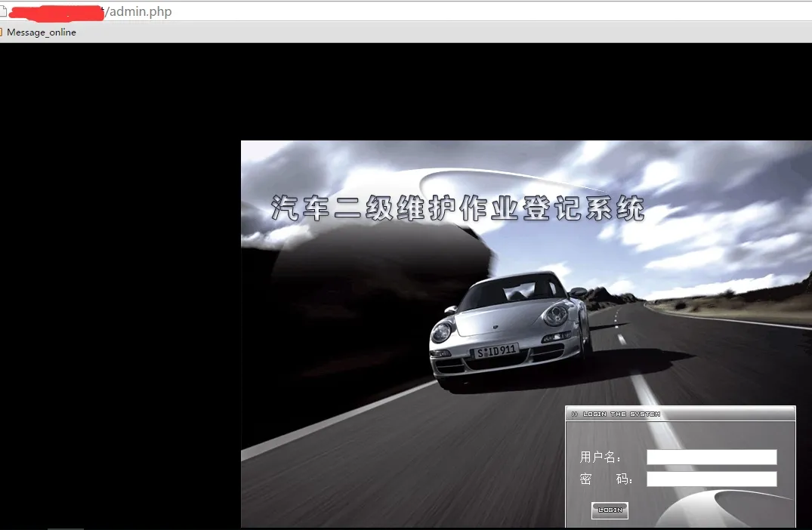Click the LOGIN button
The height and width of the screenshot is (530, 812).
point(610,510)
